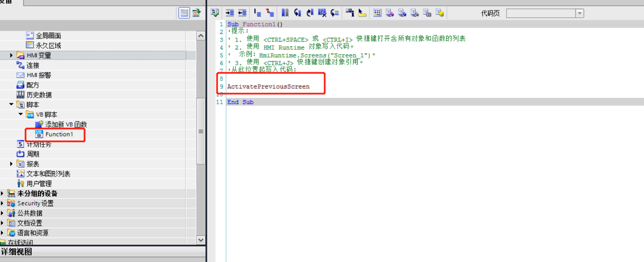Click the 报表 tree label
Image resolution: width=644 pixels, height=262 pixels.
(33, 164)
